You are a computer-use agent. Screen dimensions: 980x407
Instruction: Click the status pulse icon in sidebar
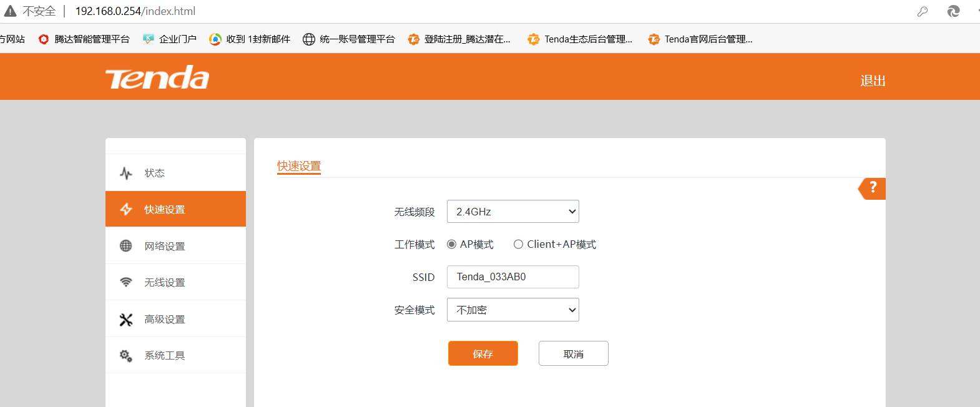point(126,173)
